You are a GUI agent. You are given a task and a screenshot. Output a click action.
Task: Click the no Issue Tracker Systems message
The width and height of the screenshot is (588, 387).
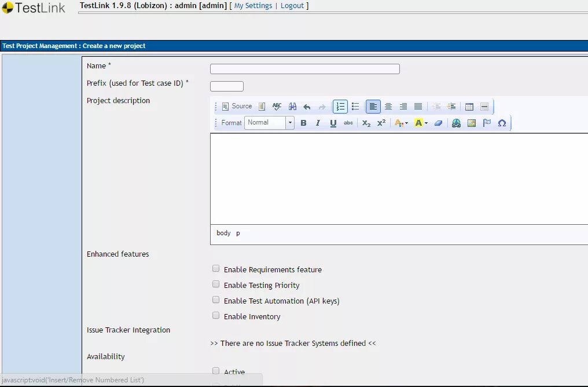click(293, 343)
